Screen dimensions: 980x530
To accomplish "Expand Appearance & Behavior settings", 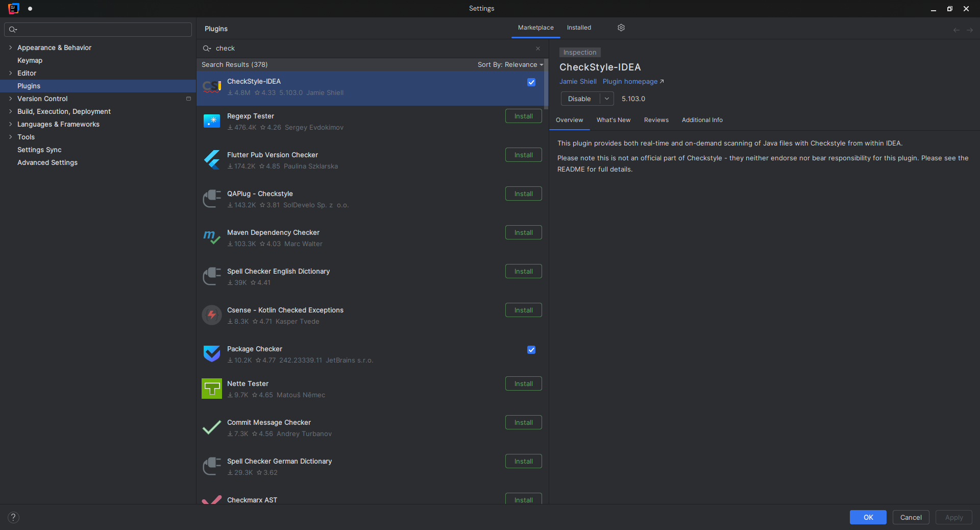I will click(x=10, y=47).
